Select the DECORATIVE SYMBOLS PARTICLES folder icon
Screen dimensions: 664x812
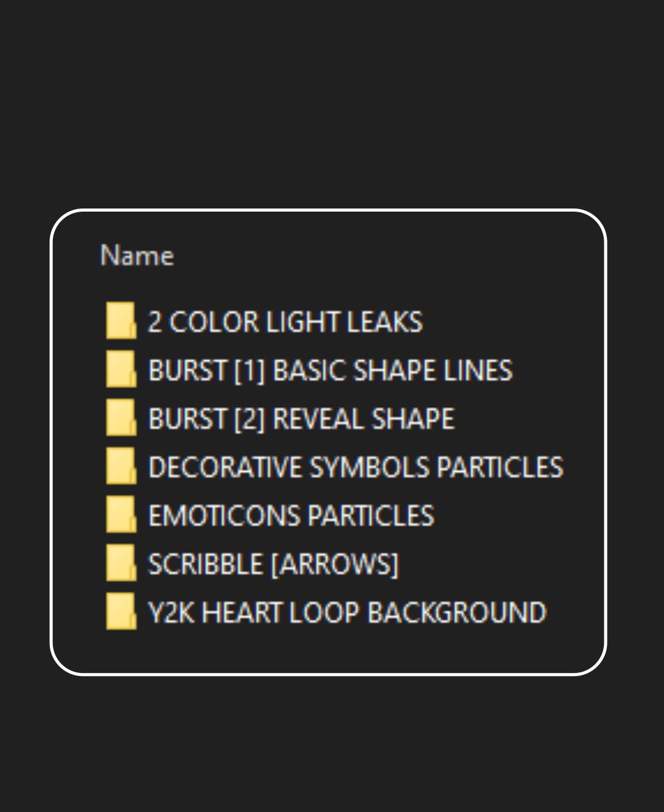[121, 466]
